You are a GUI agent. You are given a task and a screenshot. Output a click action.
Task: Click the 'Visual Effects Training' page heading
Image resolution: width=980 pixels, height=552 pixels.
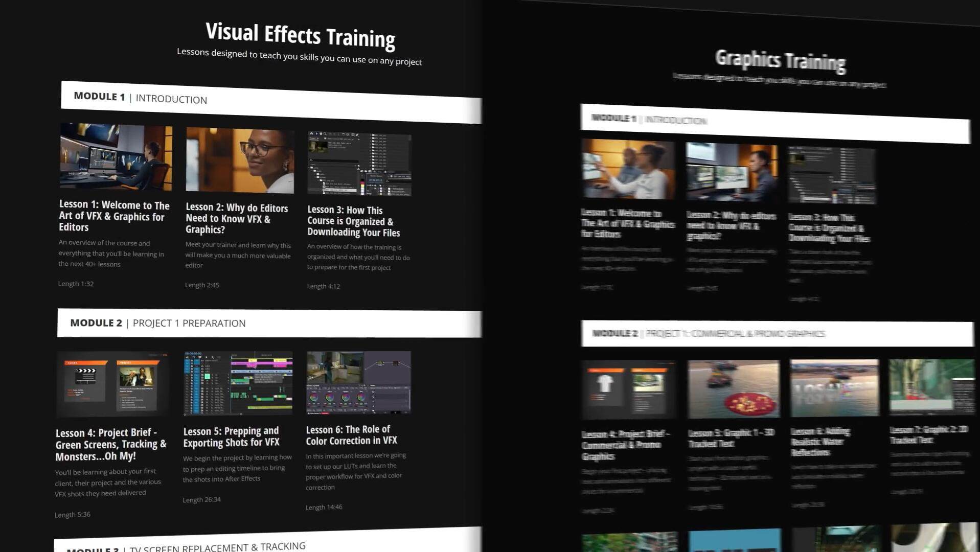click(301, 36)
